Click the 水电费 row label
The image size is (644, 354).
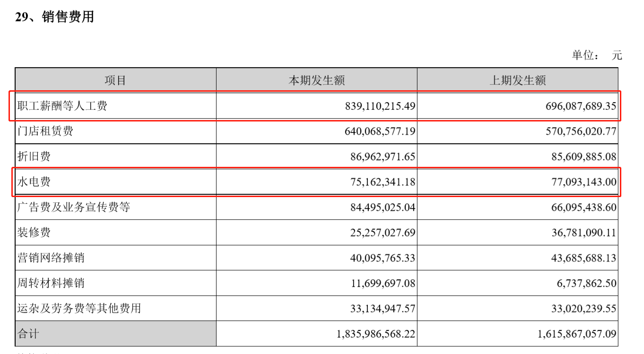click(34, 181)
